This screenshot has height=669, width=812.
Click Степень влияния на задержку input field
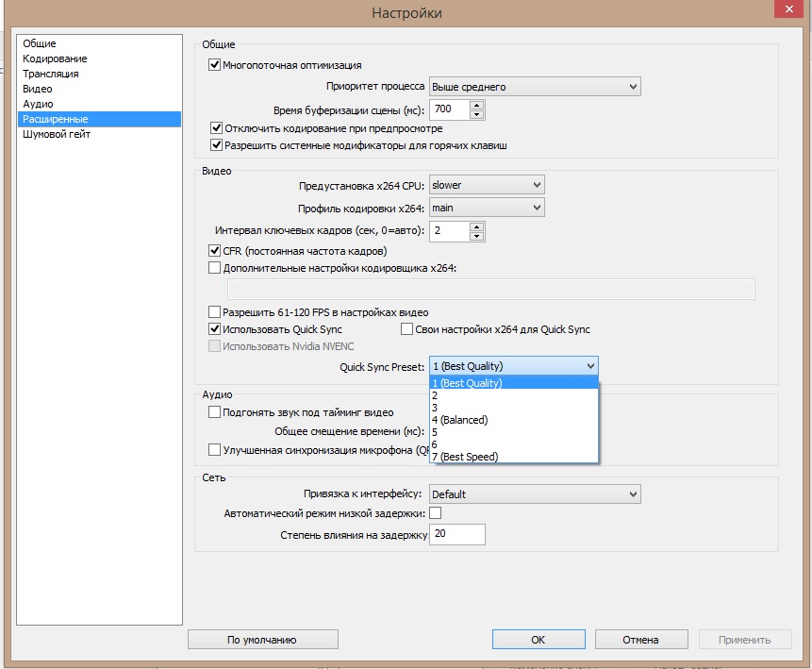coord(456,535)
